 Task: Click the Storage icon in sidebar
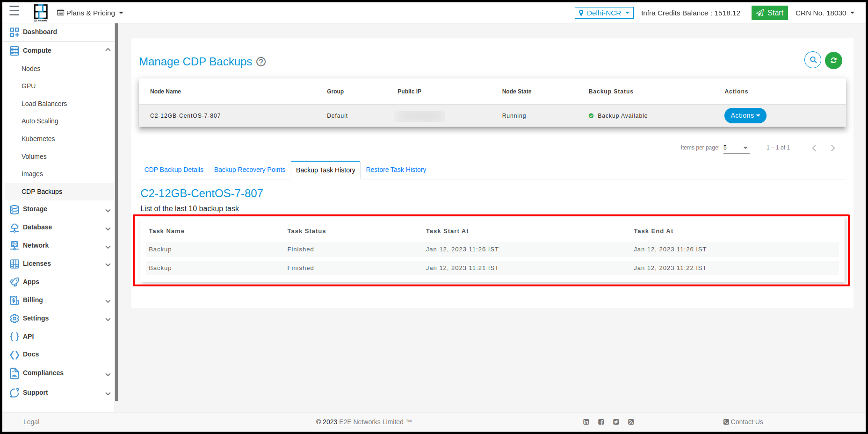coord(14,209)
